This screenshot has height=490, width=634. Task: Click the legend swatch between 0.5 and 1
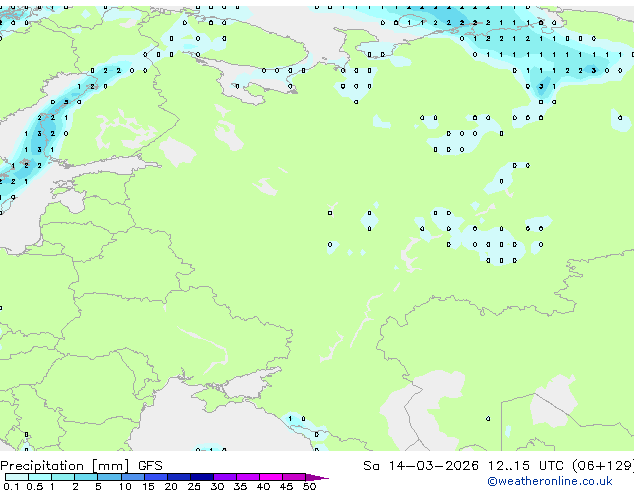tap(40, 477)
